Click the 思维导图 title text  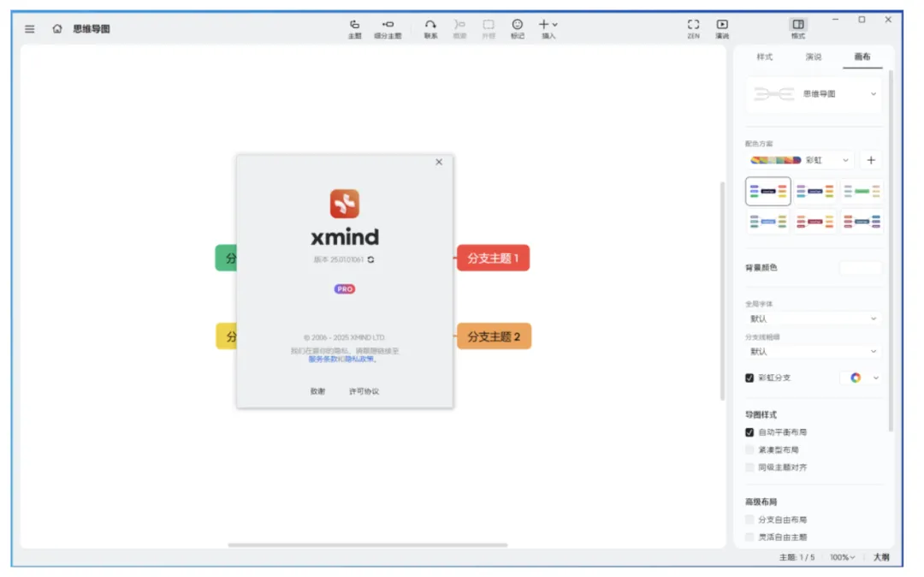tap(92, 29)
